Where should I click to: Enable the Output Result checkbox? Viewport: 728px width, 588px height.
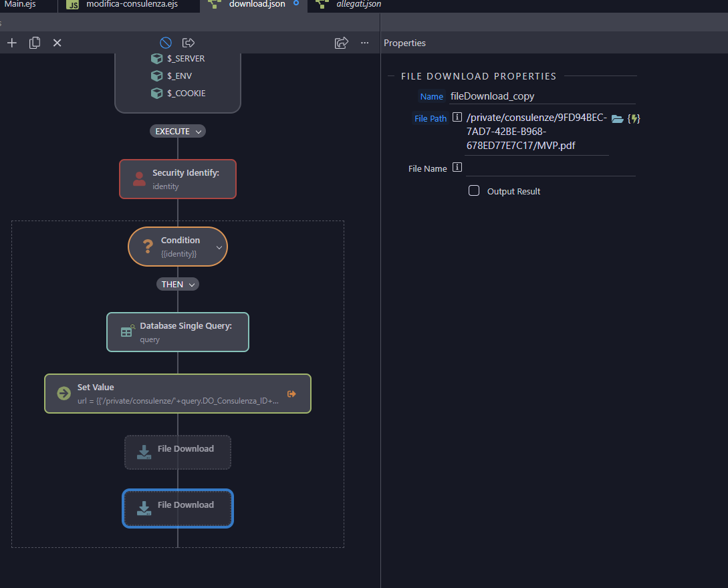click(474, 190)
